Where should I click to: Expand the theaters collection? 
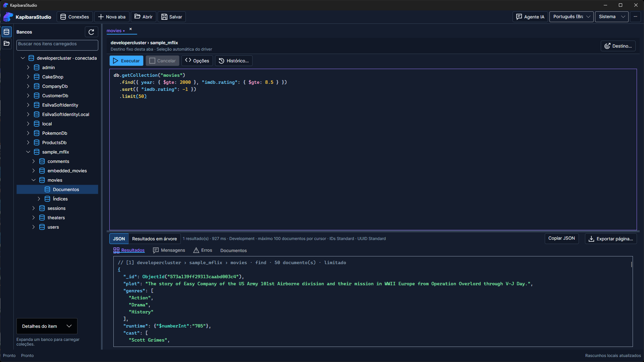pos(34,218)
